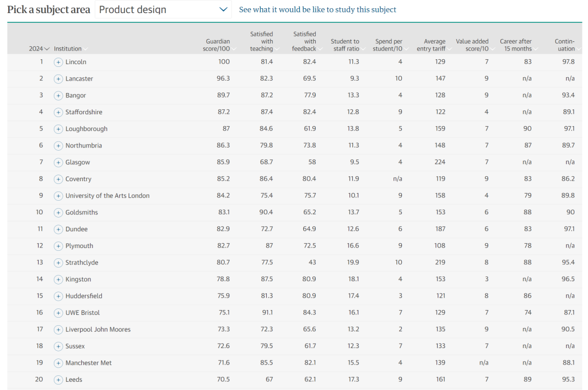
Task: Click Huddersfield's career score 86
Action: (527, 295)
